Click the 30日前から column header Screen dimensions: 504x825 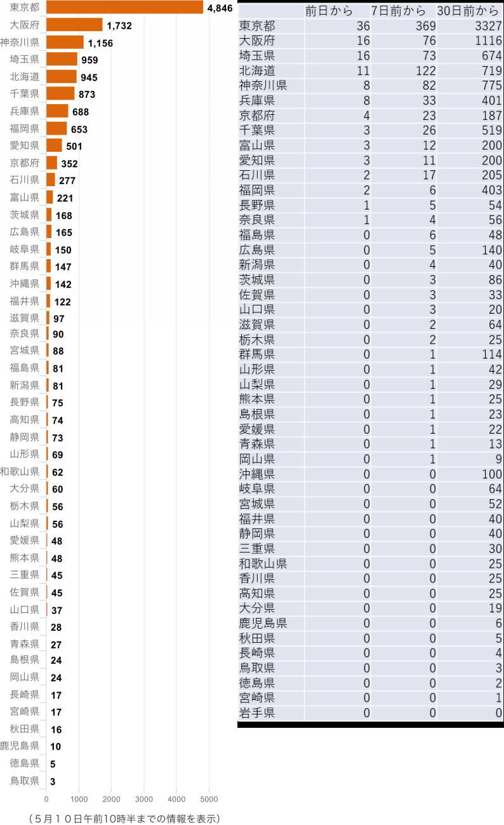pos(469,11)
